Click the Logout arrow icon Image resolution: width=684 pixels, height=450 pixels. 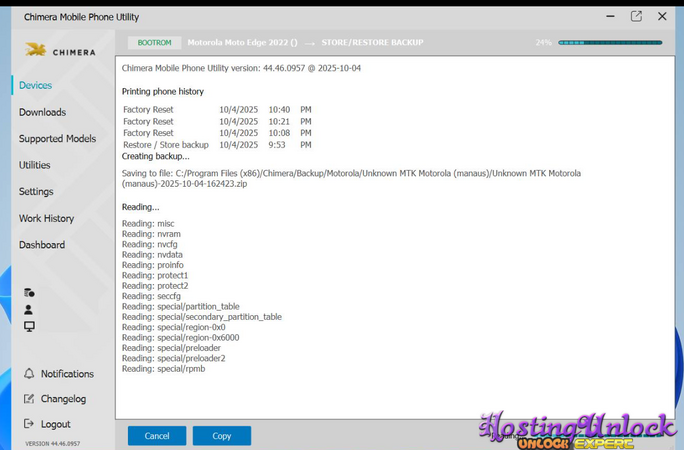[29, 425]
